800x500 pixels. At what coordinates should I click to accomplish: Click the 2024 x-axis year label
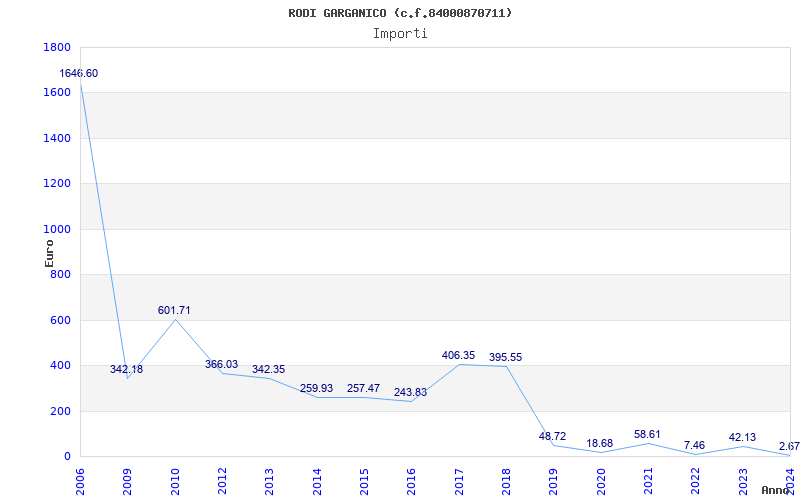790,482
